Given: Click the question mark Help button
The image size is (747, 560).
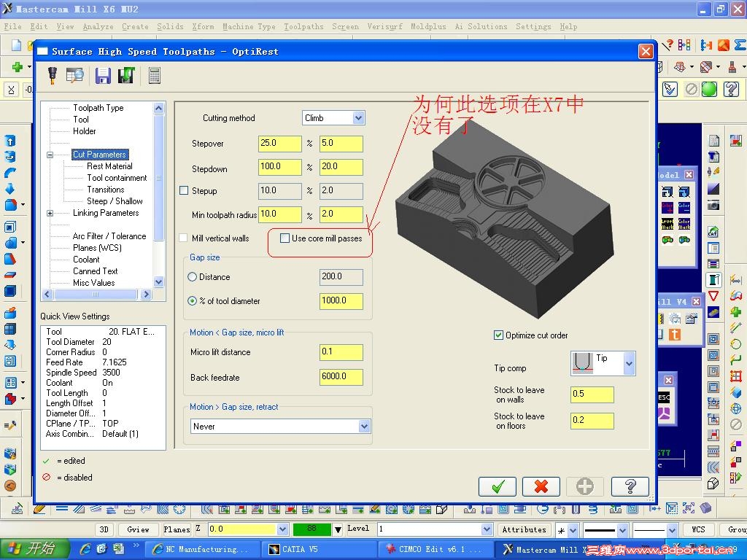Looking at the screenshot, I should click(x=630, y=486).
